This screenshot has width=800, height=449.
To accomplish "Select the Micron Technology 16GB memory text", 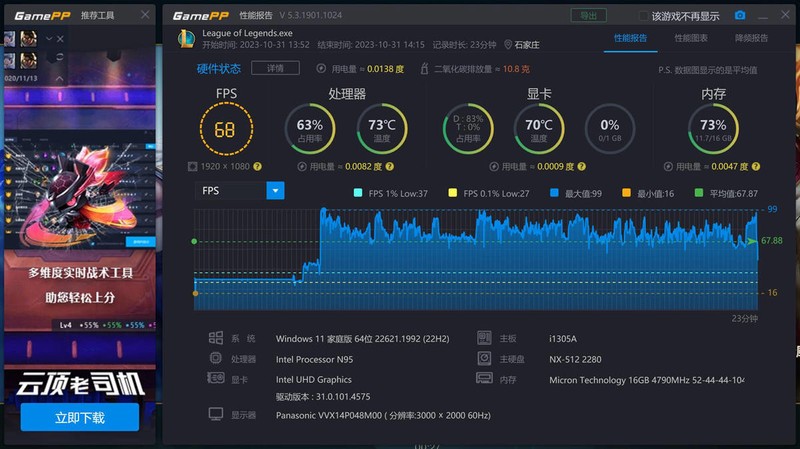I will (646, 380).
